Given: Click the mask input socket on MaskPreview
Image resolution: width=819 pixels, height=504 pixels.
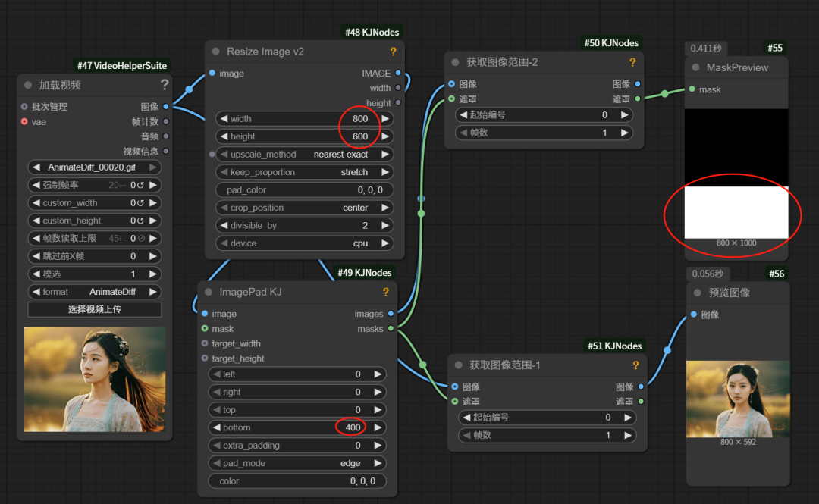Looking at the screenshot, I should pyautogui.click(x=694, y=89).
